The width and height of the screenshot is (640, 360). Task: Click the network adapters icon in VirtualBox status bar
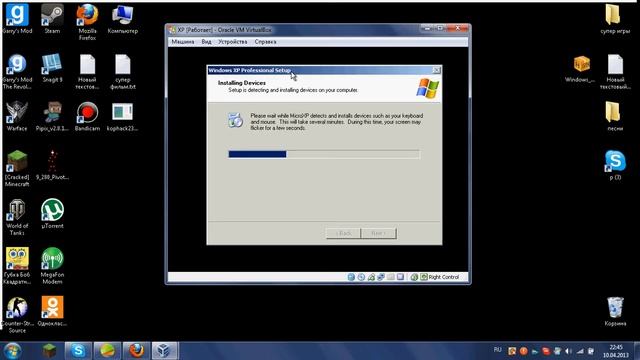tap(381, 277)
